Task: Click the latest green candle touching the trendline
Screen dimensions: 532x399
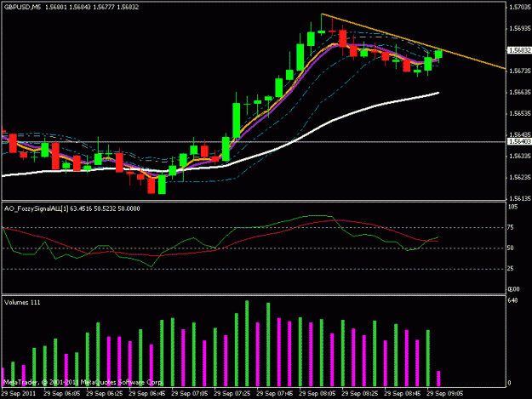Action: point(438,54)
